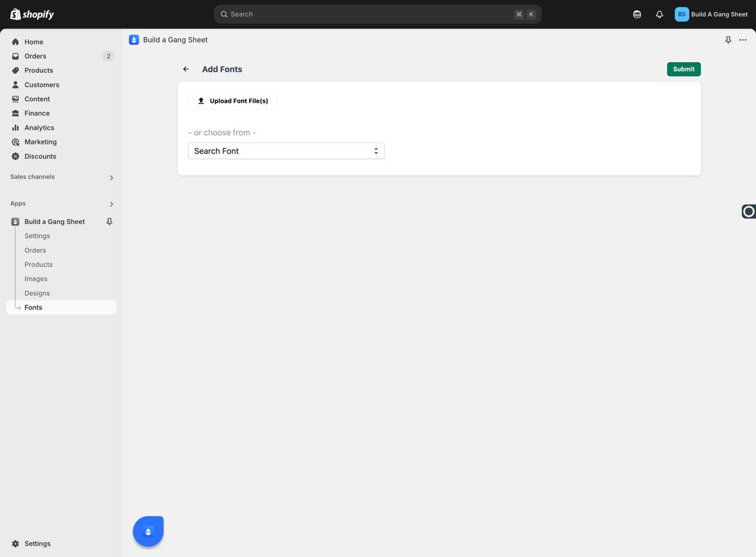Click the search magnifier icon

click(224, 14)
